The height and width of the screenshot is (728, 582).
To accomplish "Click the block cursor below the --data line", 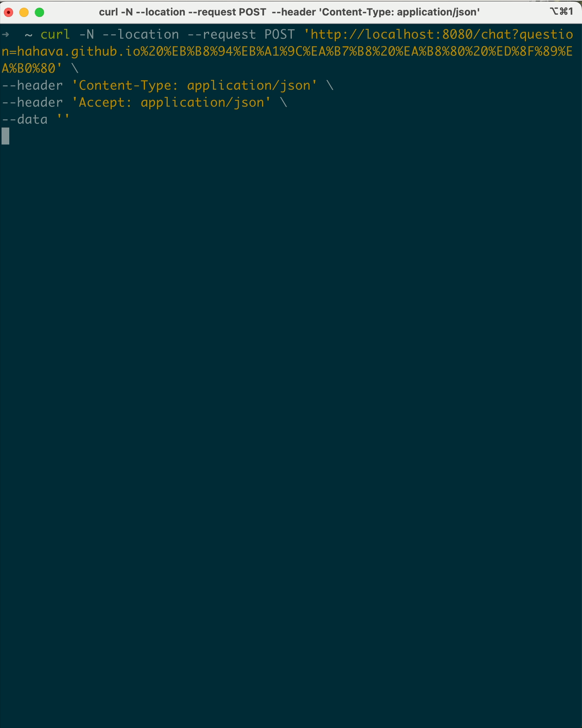I will pos(5,136).
